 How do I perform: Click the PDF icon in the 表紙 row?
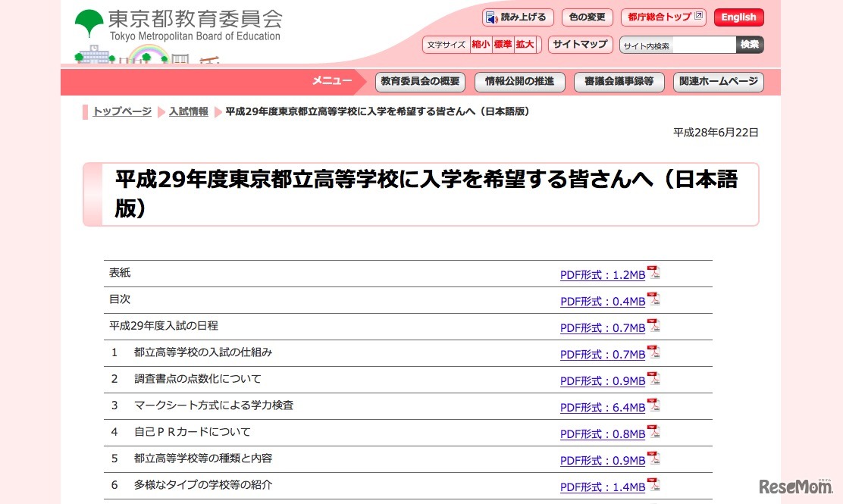click(x=653, y=273)
